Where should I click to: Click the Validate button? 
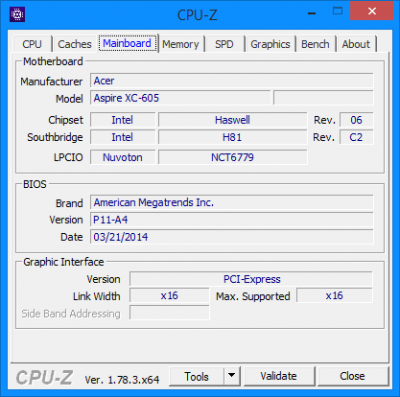click(x=279, y=376)
